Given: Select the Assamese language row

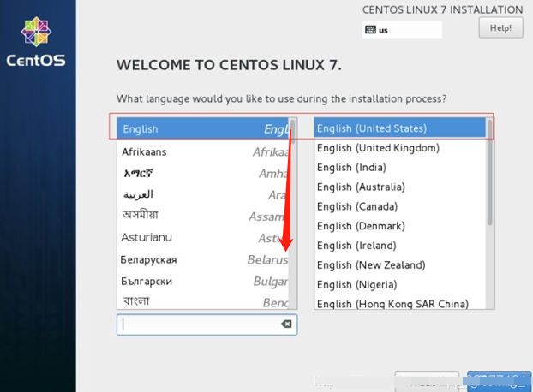Looking at the screenshot, I should coord(203,216).
